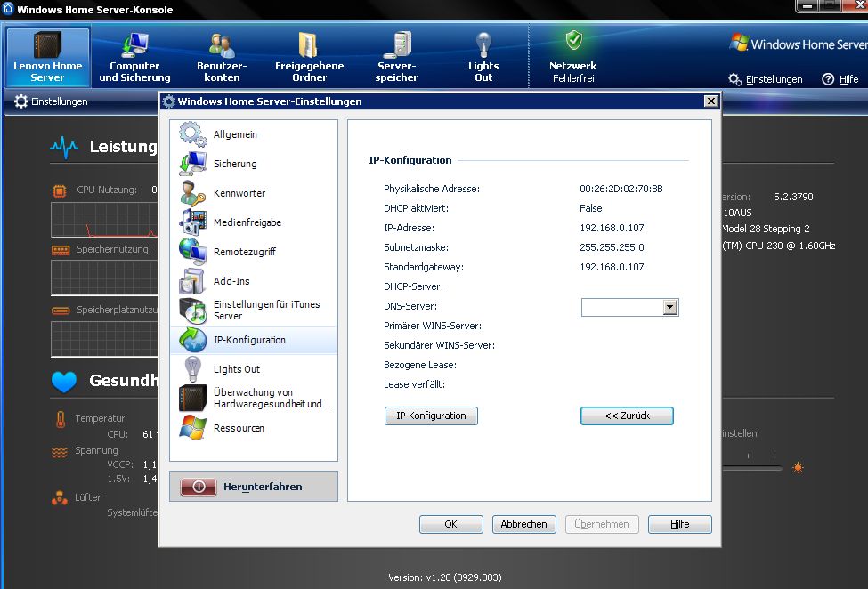Click the Einstellungen title in the console bar
The width and height of the screenshot is (868, 589).
(60, 101)
